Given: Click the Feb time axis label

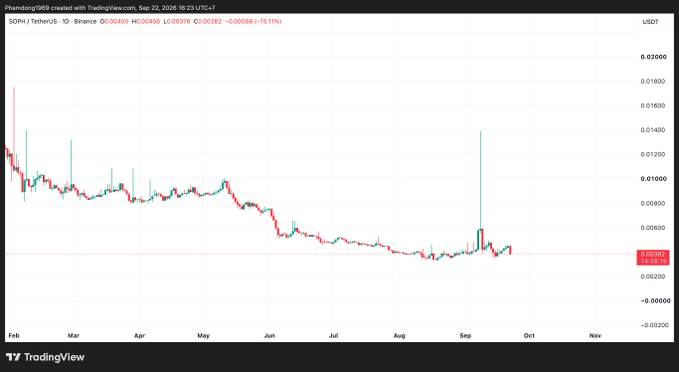Looking at the screenshot, I should pos(14,336).
